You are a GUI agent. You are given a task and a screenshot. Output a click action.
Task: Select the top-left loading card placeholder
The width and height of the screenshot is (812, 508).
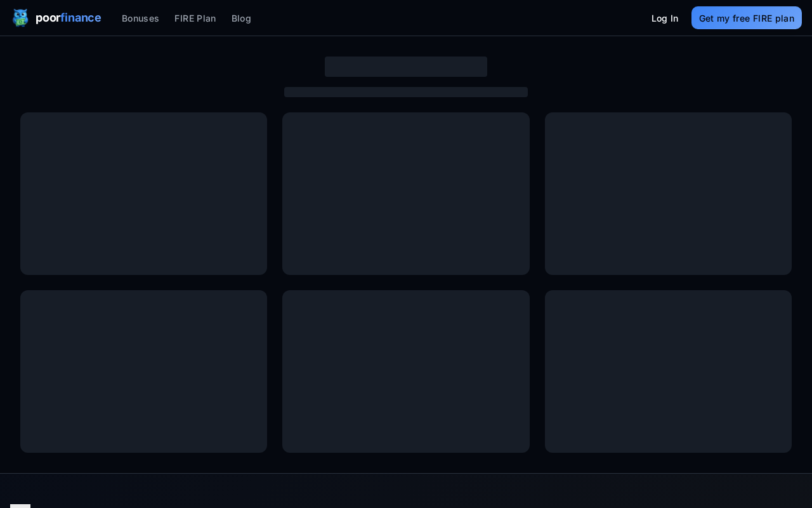(143, 194)
